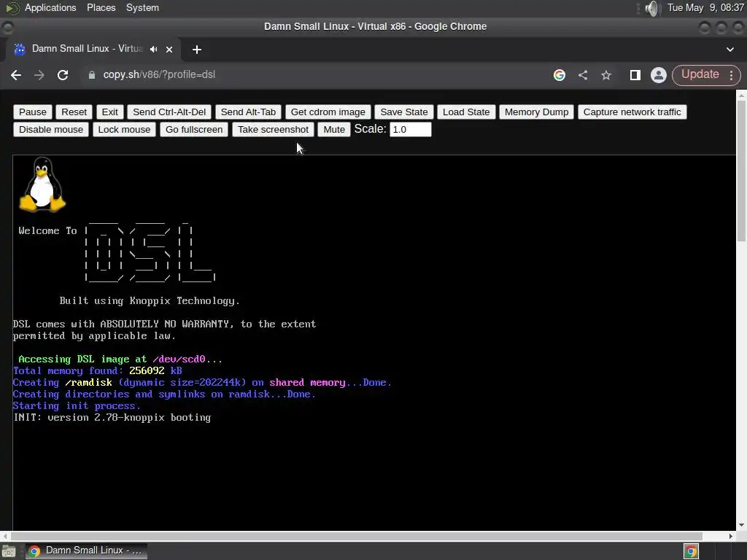Mute the tab using the speaker icon
747x560 pixels.
click(x=153, y=49)
